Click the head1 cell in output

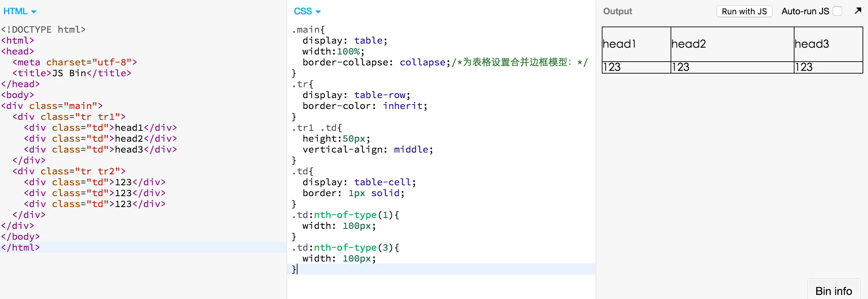click(636, 44)
